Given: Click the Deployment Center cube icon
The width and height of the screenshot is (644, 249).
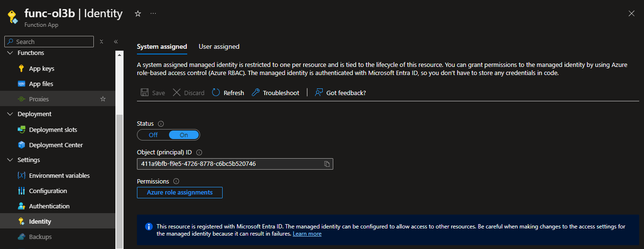Looking at the screenshot, I should coord(21,145).
